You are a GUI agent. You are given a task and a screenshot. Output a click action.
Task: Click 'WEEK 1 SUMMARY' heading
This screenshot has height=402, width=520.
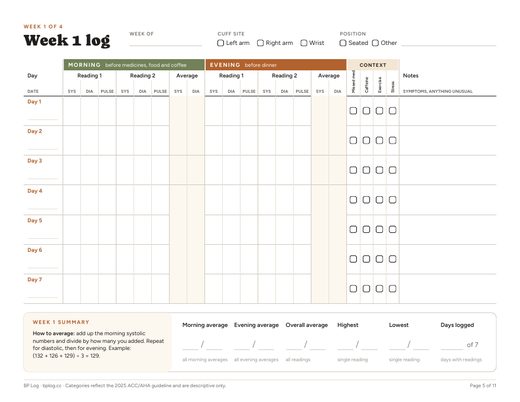pyautogui.click(x=61, y=322)
